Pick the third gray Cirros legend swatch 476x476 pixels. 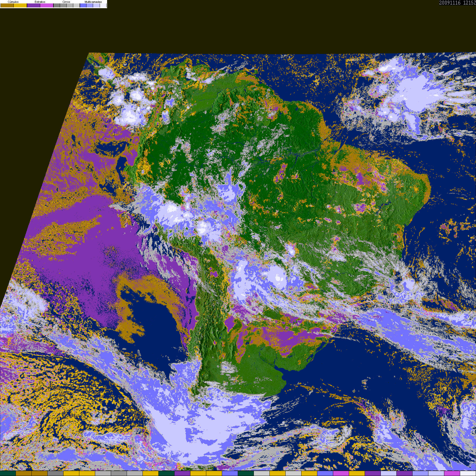click(x=70, y=6)
